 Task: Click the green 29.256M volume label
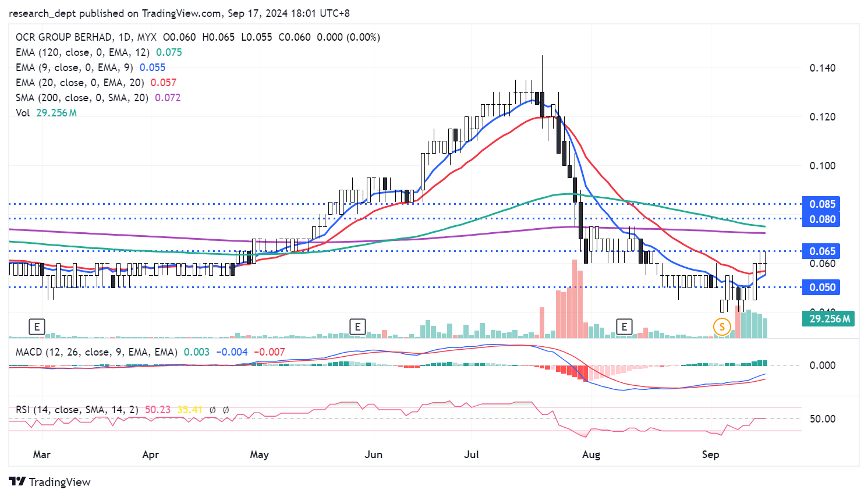pos(829,319)
